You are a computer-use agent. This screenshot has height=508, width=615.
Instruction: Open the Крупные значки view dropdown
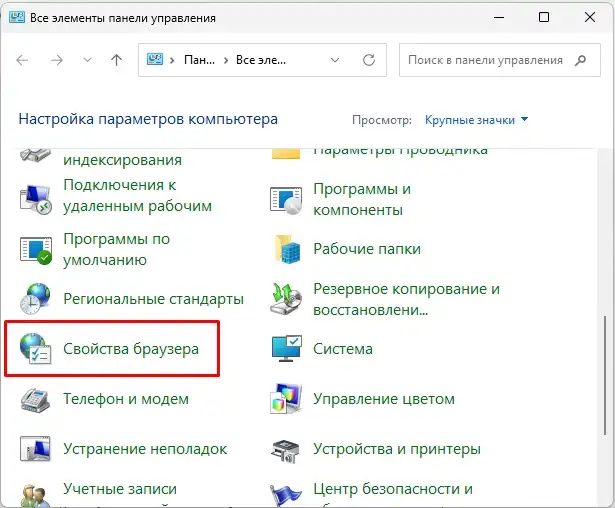pyautogui.click(x=477, y=120)
